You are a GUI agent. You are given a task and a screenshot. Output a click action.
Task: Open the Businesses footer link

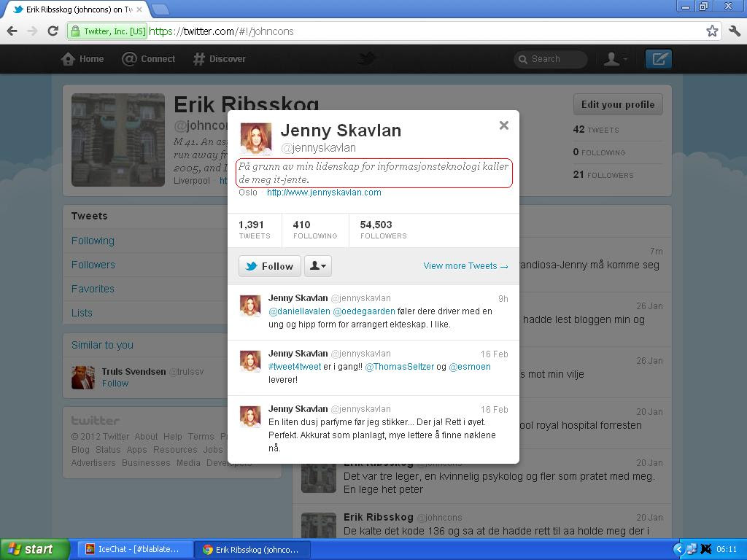(146, 463)
